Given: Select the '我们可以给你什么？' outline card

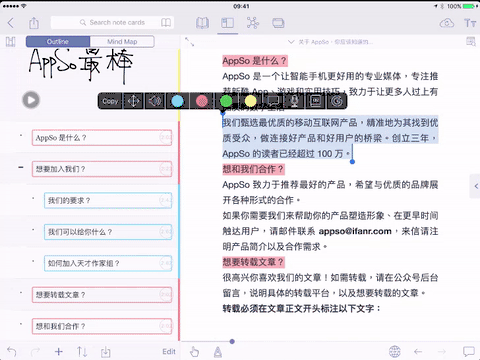Looking at the screenshot, I should [108, 232].
